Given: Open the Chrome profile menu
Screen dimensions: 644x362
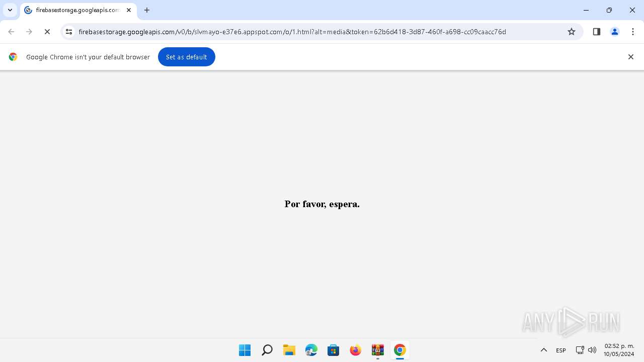Looking at the screenshot, I should pos(615,32).
